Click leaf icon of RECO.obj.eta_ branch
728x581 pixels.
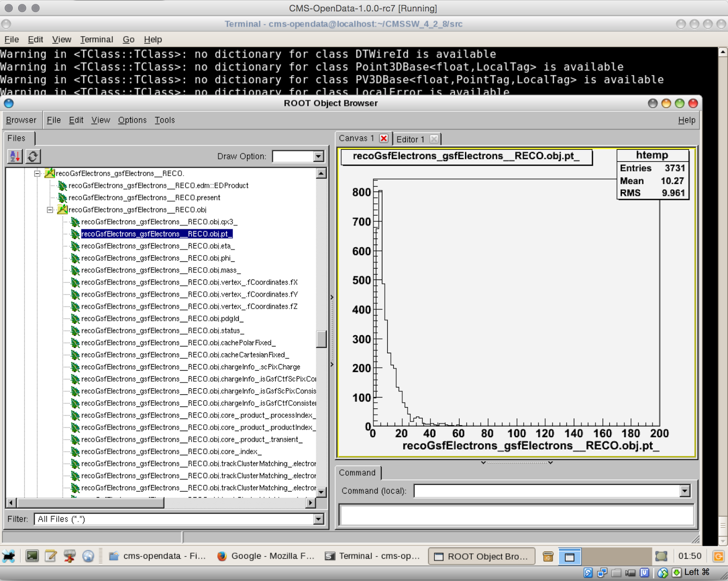[x=75, y=246]
